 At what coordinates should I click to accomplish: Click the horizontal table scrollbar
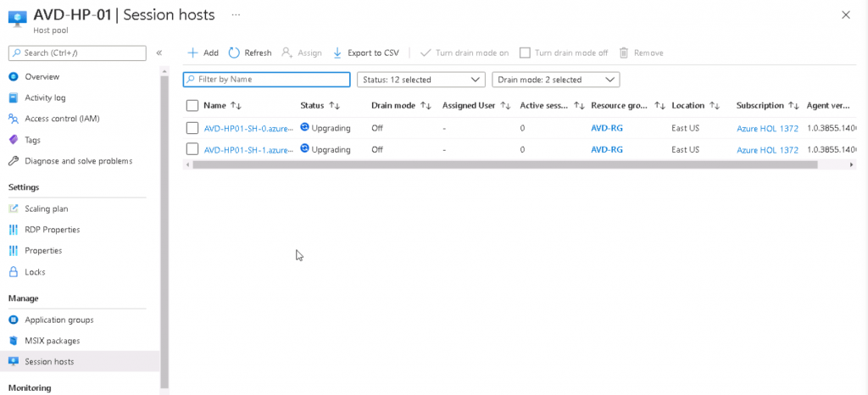pos(505,164)
